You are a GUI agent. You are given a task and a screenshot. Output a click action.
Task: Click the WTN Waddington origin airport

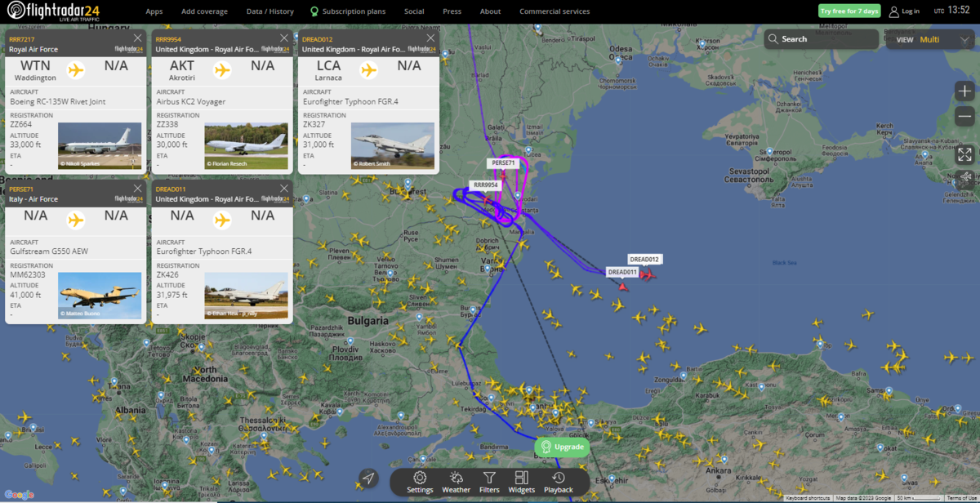pos(35,70)
